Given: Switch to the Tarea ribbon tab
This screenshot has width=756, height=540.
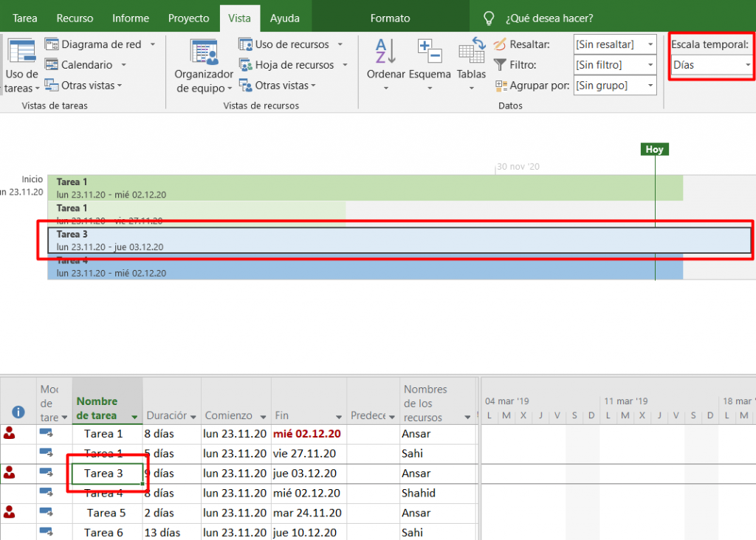Looking at the screenshot, I should click(x=25, y=18).
